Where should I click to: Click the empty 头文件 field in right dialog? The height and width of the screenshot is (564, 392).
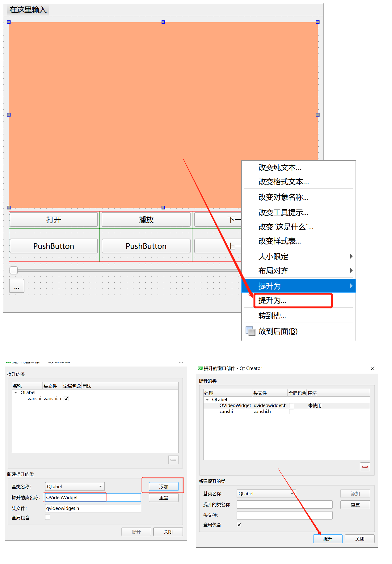point(285,515)
